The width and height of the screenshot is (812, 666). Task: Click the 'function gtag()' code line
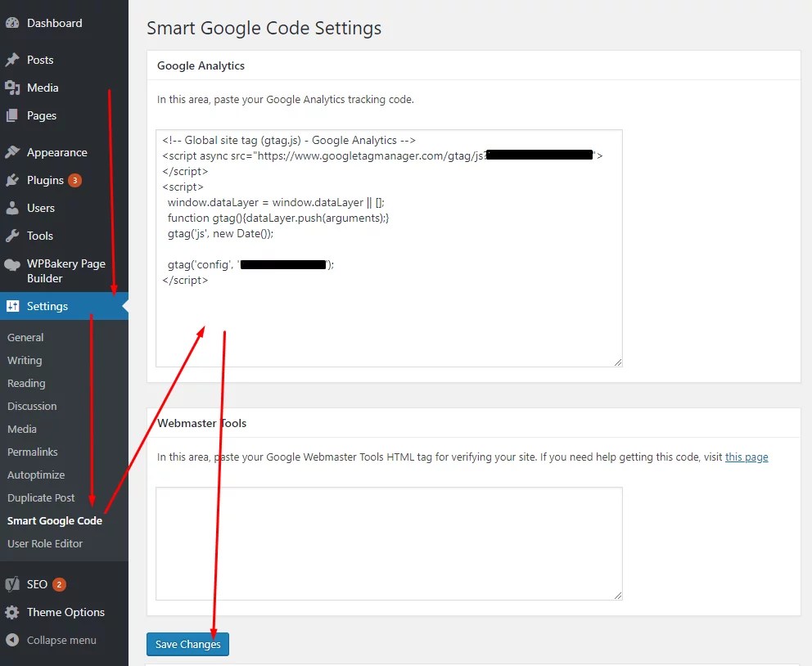[278, 218]
